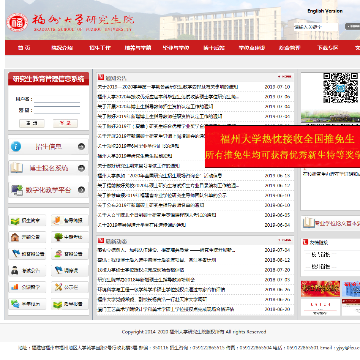
Task: Click the round arrow icon in 招生信息 button
Action: coord(81,146)
